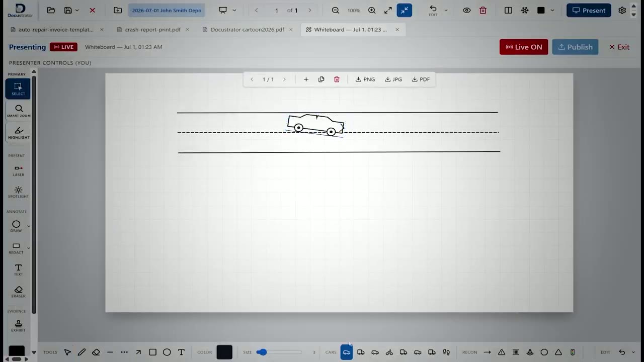Click the Present button
Image resolution: width=644 pixels, height=362 pixels.
589,11
